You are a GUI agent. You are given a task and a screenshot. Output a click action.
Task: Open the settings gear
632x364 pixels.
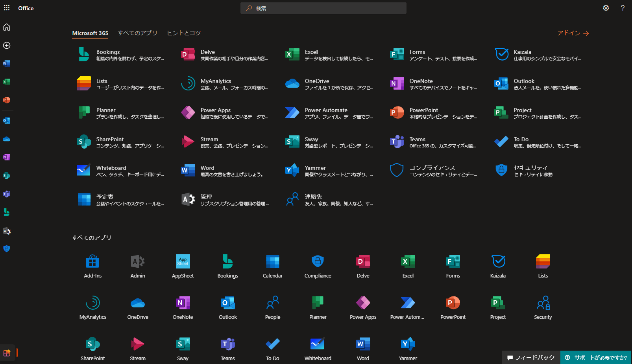click(x=606, y=8)
